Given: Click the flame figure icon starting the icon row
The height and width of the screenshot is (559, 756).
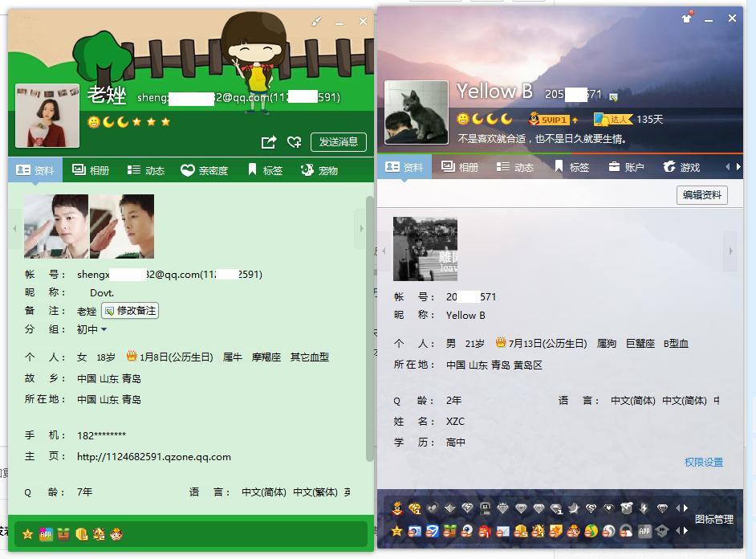Looking at the screenshot, I should pos(397,507).
